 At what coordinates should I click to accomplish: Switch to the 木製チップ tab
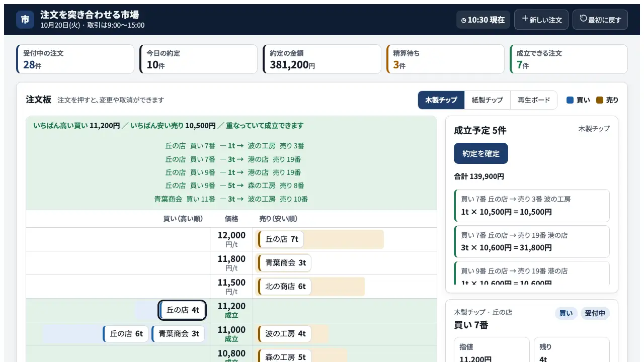(441, 100)
